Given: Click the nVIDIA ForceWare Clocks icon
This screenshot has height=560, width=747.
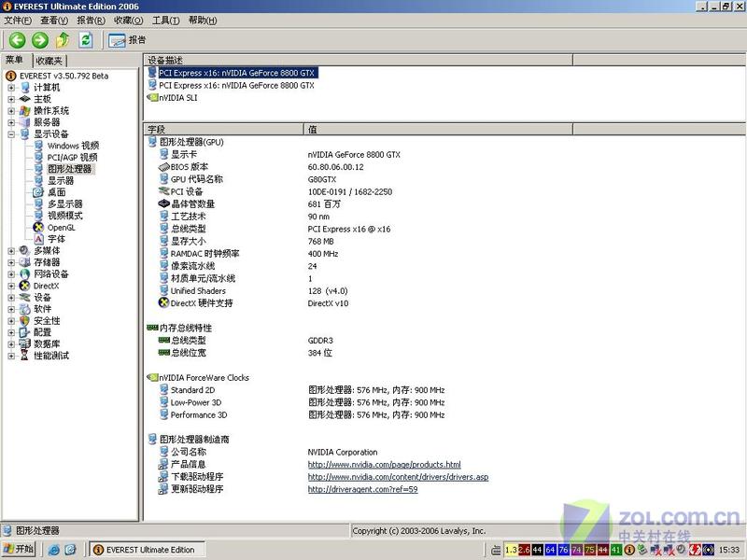Looking at the screenshot, I should click(152, 378).
